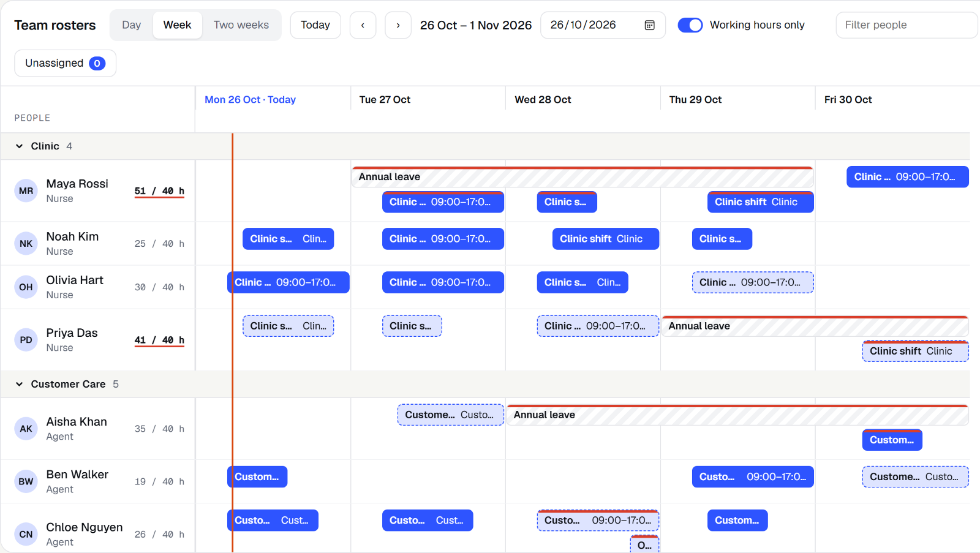The image size is (980, 553).
Task: Collapse the Clinic group
Action: pyautogui.click(x=20, y=146)
